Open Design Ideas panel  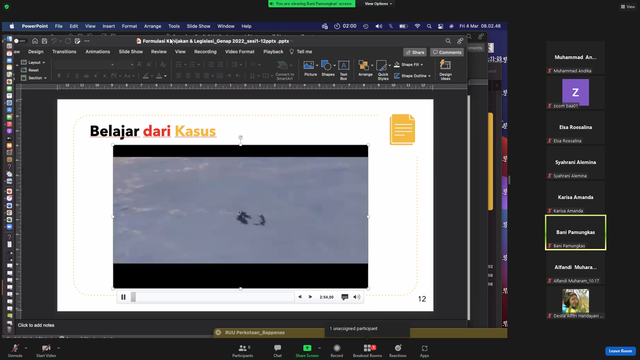pyautogui.click(x=445, y=70)
